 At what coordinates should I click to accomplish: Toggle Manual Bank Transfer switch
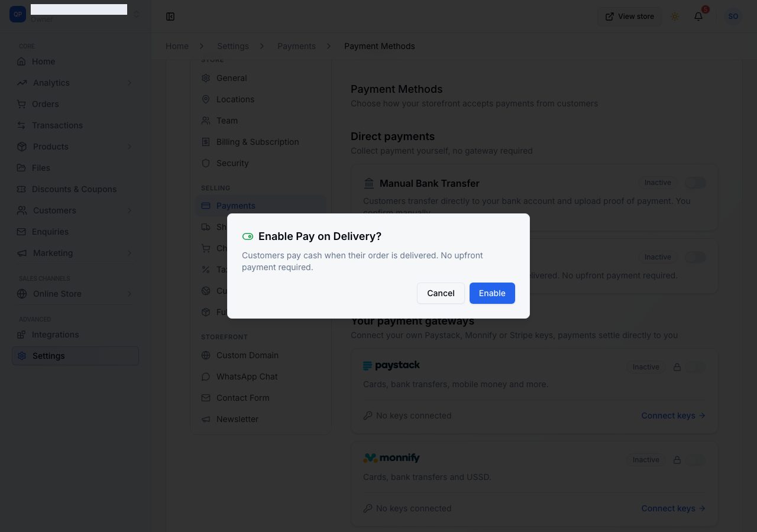(x=695, y=183)
